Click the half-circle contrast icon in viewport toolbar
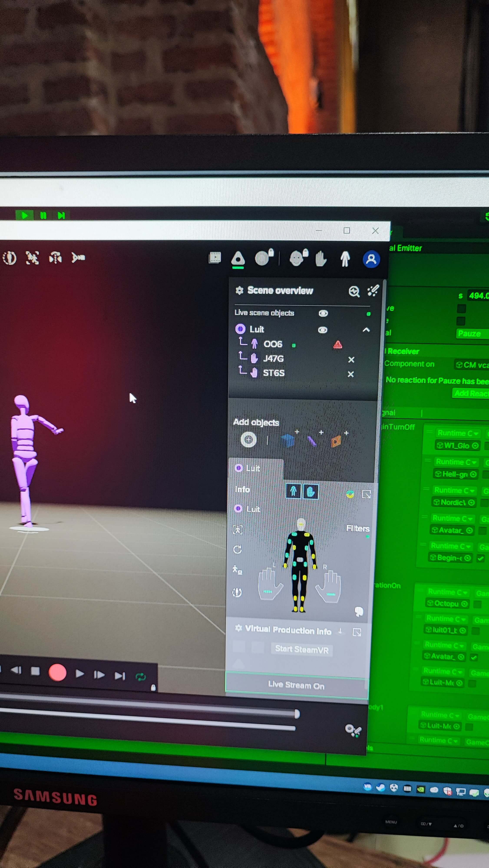The image size is (489, 868). pyautogui.click(x=9, y=258)
